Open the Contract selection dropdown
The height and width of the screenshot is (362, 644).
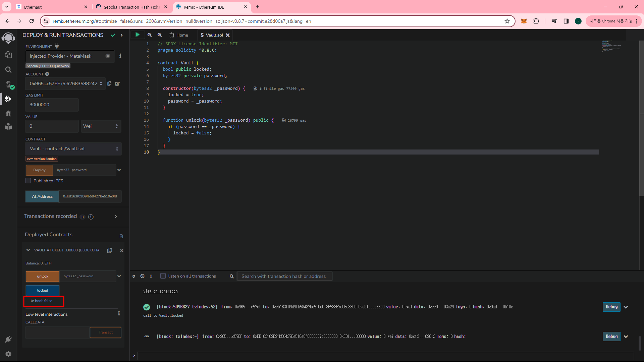click(x=73, y=148)
